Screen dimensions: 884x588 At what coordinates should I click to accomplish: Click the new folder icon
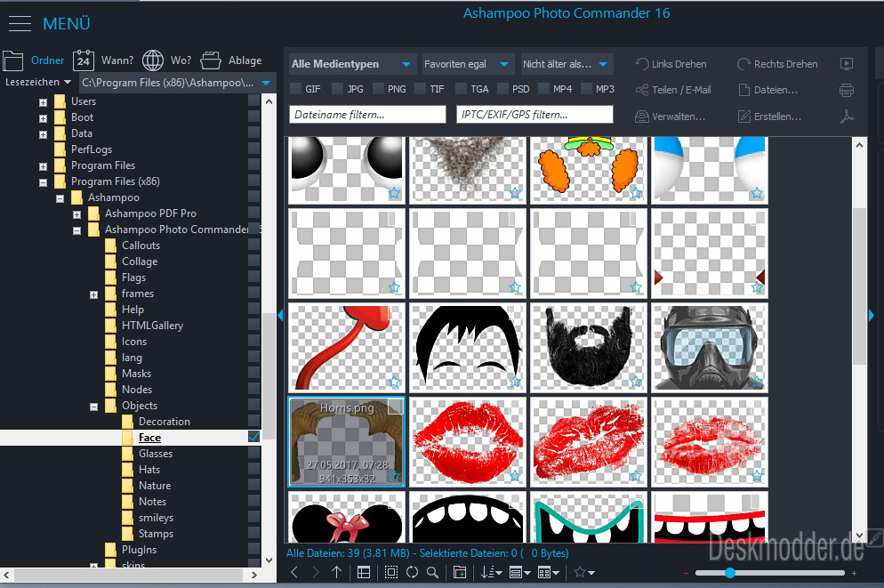[x=460, y=572]
